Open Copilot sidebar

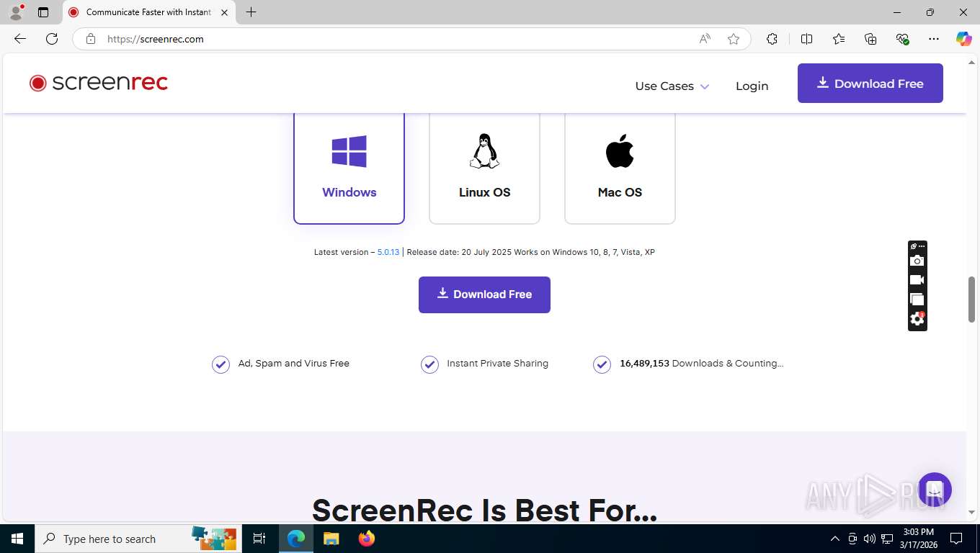(964, 39)
